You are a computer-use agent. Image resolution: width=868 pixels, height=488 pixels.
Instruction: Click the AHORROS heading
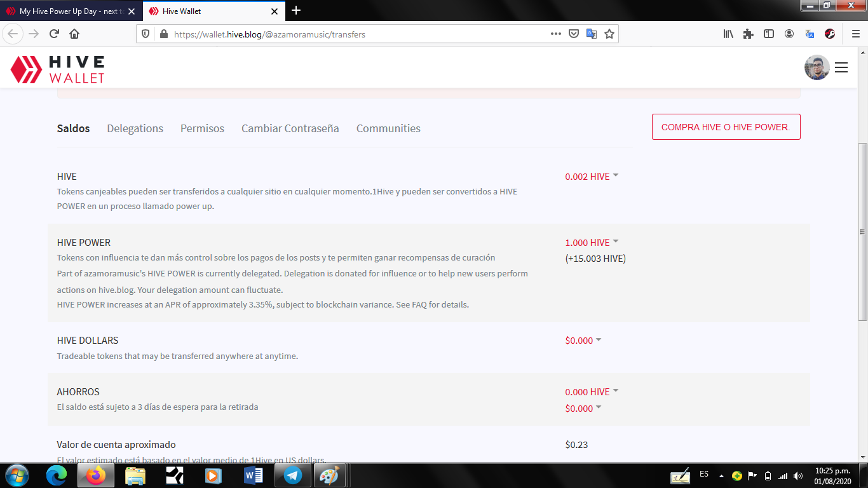coord(78,392)
